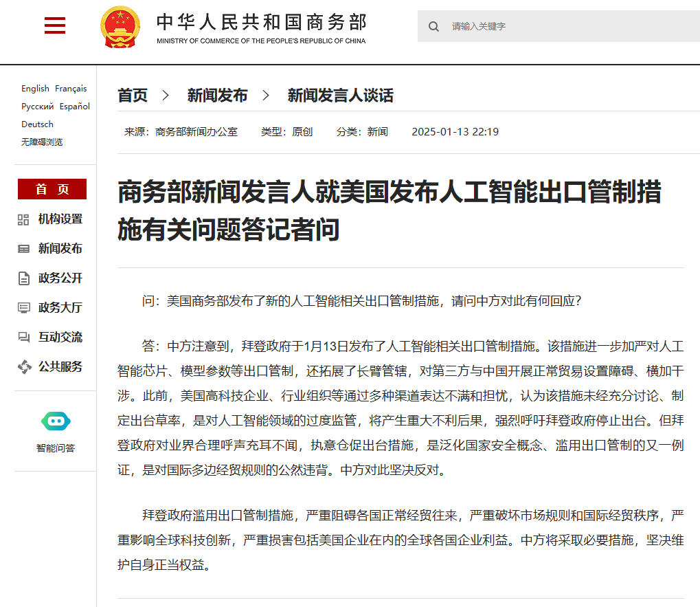
Task: Open 机构设置 in sidebar
Action: click(x=60, y=219)
